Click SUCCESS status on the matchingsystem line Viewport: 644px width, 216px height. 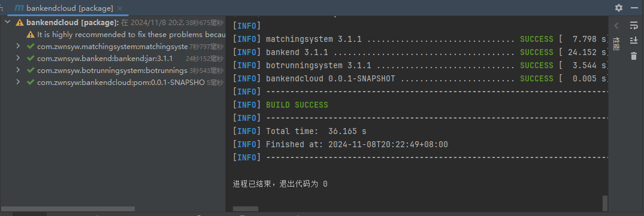pos(536,39)
